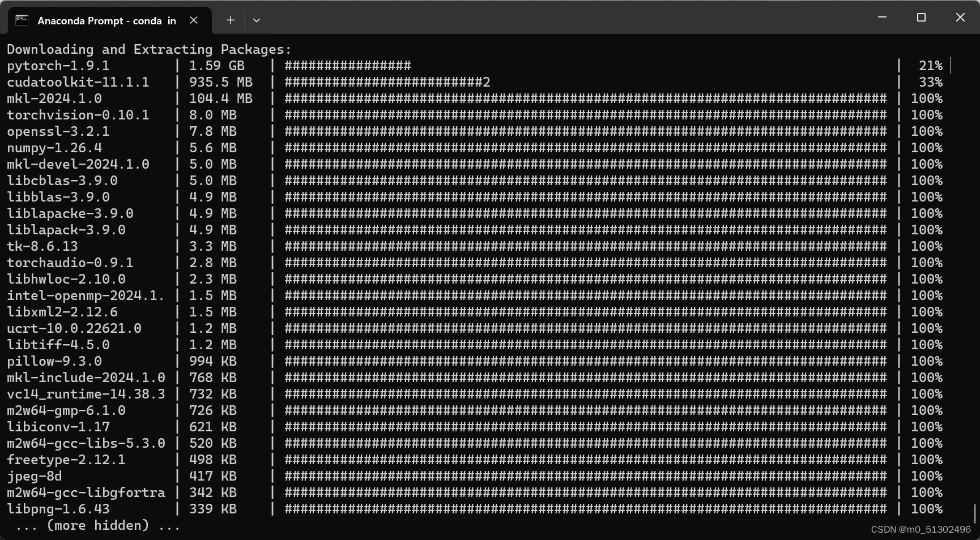Click the m2w64-gmp-6.1.0 package name
This screenshot has height=540, width=980.
pyautogui.click(x=66, y=410)
